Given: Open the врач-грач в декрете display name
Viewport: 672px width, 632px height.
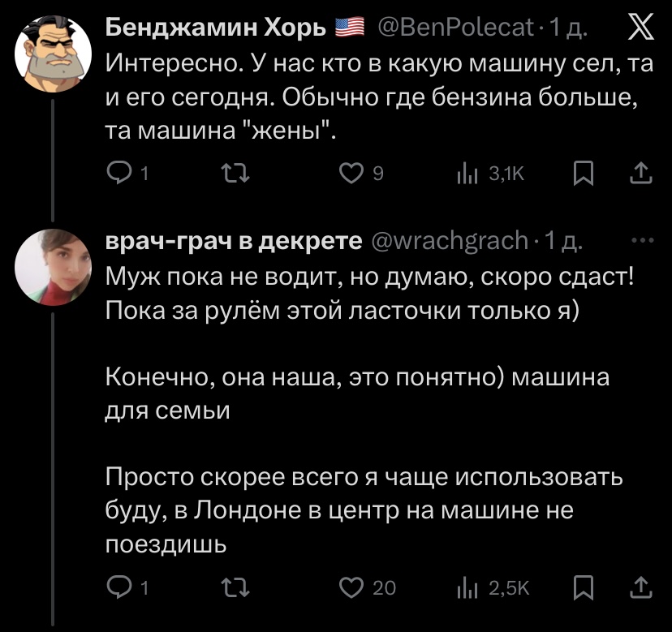Looking at the screenshot, I should (x=235, y=241).
